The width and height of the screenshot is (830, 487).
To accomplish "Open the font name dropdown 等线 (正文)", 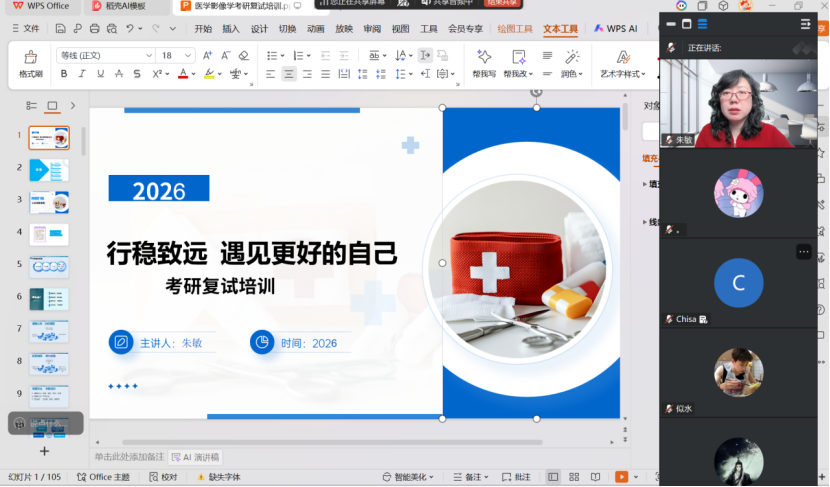I will (x=104, y=55).
